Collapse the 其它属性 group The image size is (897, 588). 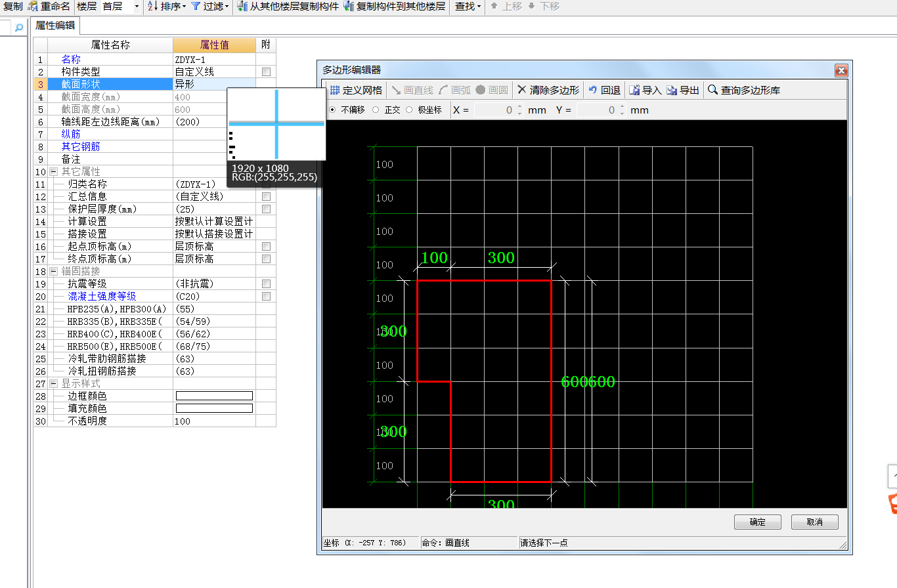[54, 171]
